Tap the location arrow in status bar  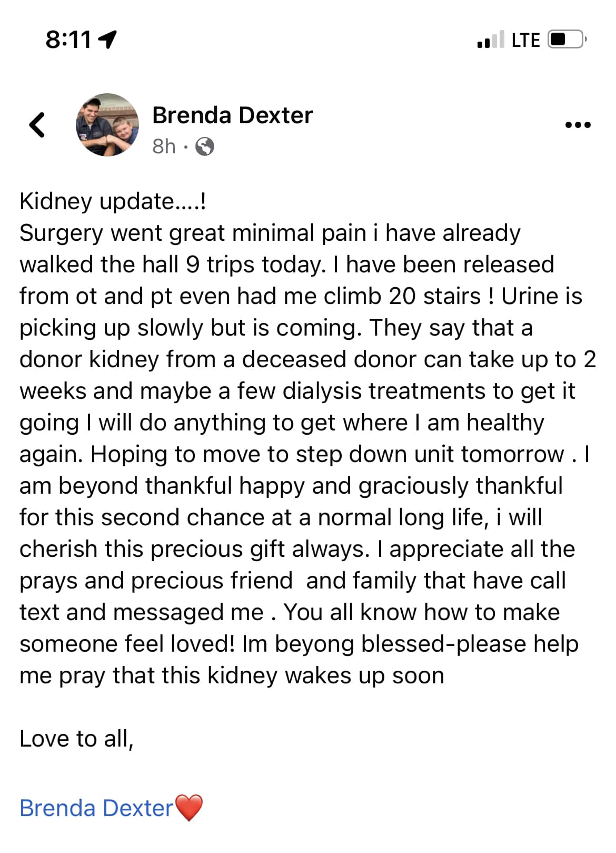107,40
